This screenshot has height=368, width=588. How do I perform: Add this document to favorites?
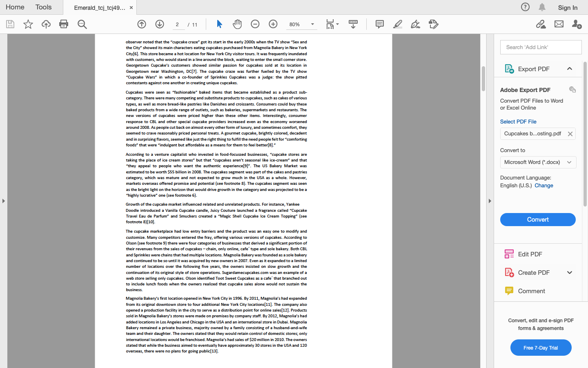(28, 24)
